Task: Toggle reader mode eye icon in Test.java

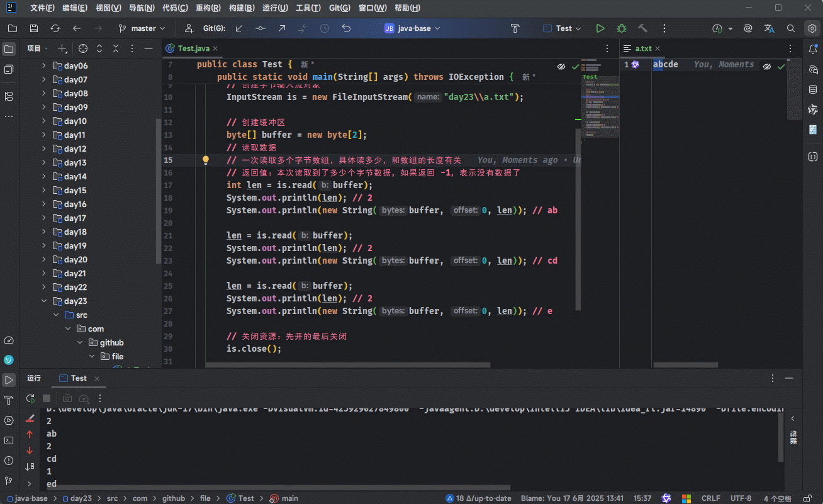Action: point(561,66)
